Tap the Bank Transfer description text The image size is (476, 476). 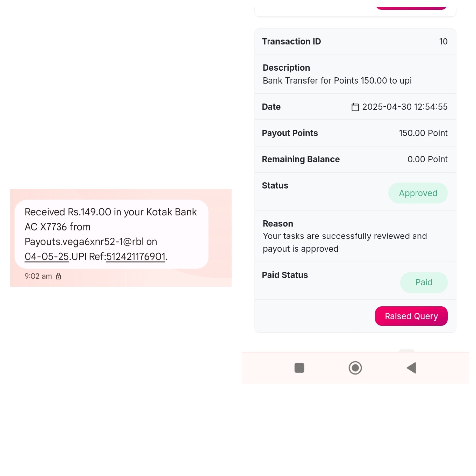point(337,81)
